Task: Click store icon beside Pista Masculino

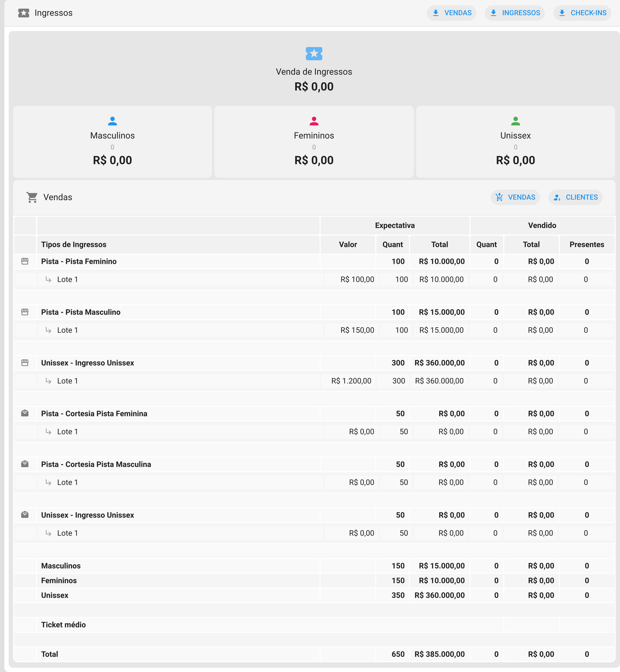Action: 25,312
